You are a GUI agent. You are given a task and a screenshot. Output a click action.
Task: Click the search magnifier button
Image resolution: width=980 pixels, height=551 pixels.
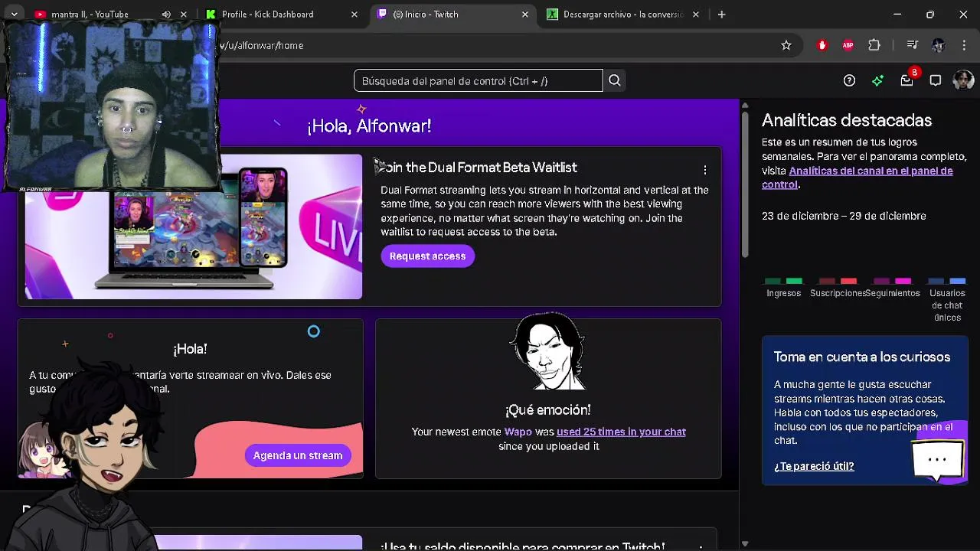point(615,80)
